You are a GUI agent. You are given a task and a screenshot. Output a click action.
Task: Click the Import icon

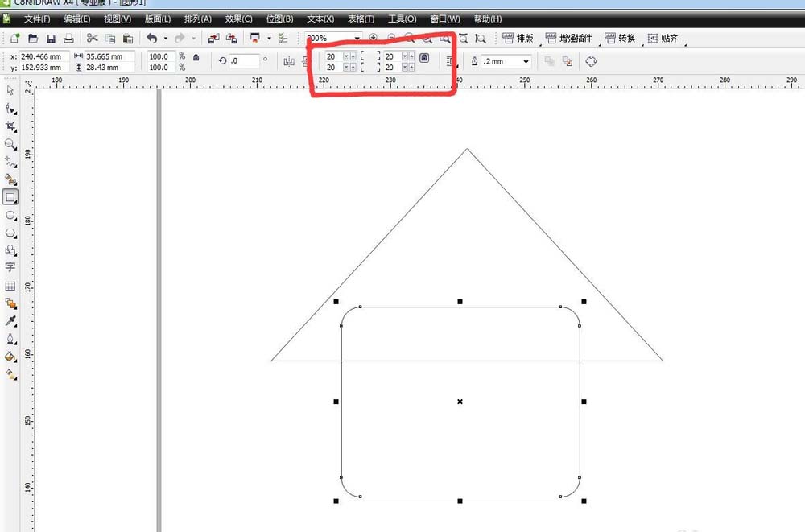coord(213,39)
